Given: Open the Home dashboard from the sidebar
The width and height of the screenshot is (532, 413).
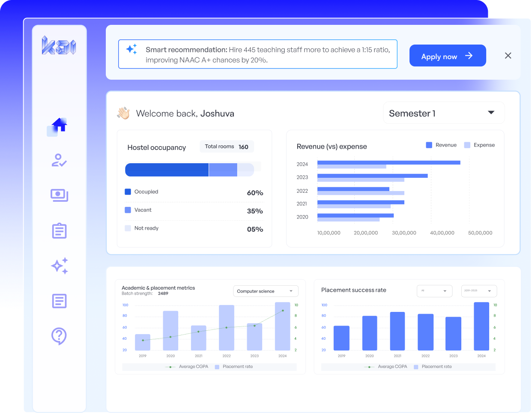Looking at the screenshot, I should (59, 126).
